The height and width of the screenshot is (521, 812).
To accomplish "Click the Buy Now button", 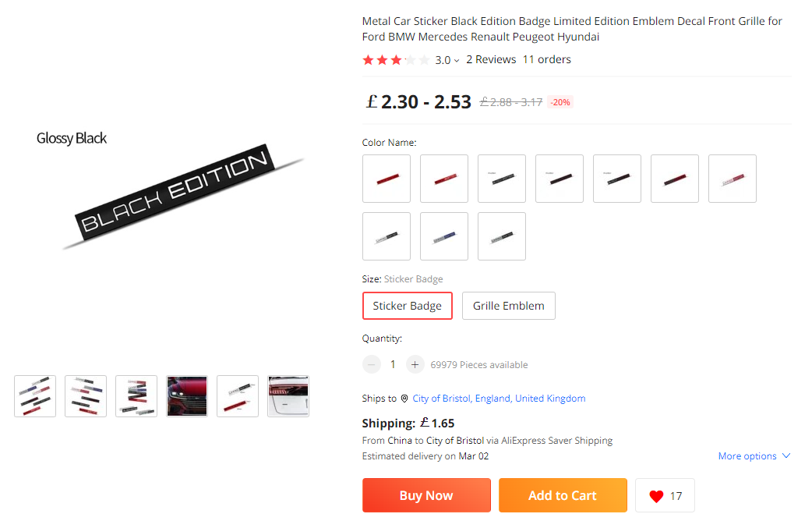I will (426, 495).
